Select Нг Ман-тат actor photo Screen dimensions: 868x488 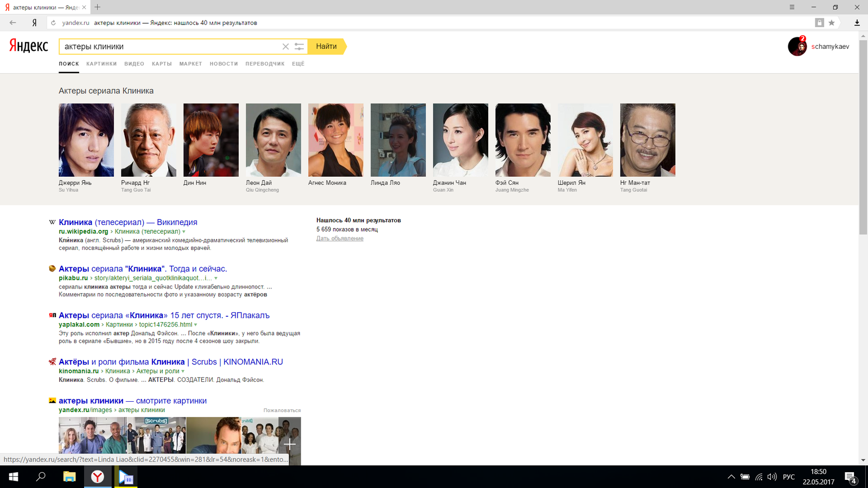(648, 140)
